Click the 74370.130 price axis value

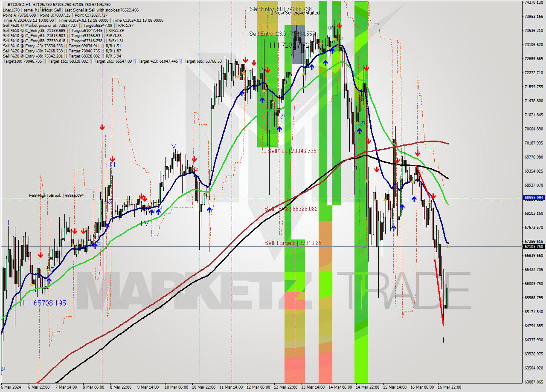tap(534, 3)
